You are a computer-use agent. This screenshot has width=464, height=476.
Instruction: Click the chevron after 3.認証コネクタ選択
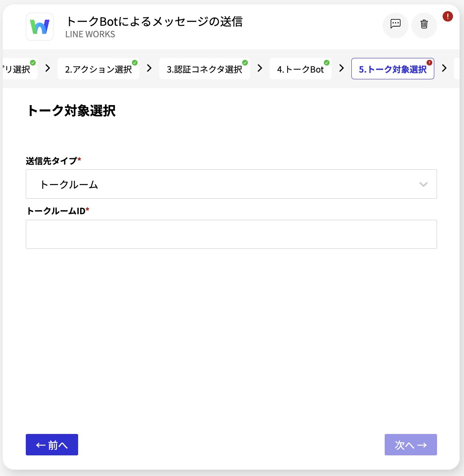click(x=260, y=68)
